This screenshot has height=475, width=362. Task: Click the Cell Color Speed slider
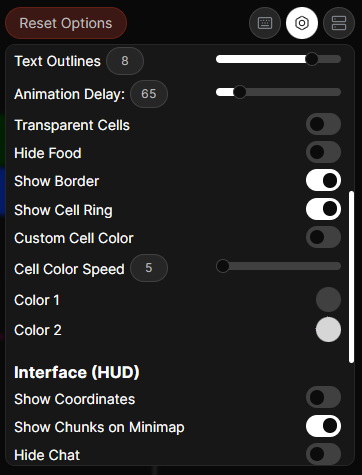(x=278, y=266)
